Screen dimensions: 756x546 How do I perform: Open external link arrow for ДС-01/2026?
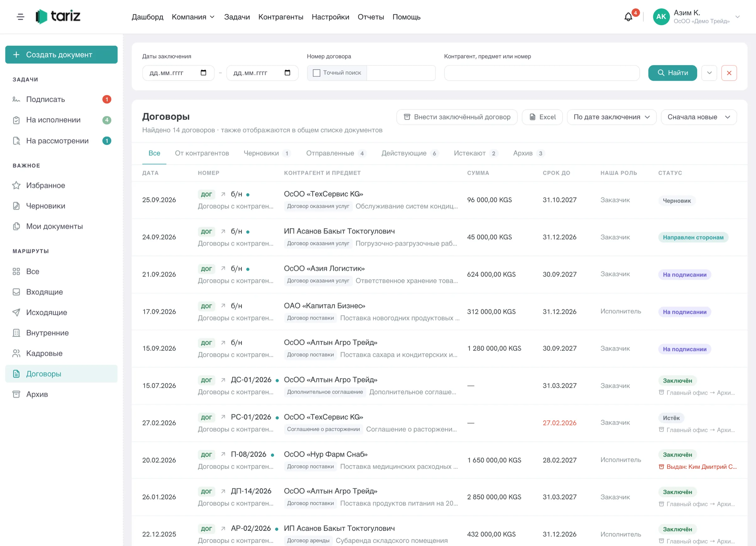(223, 380)
